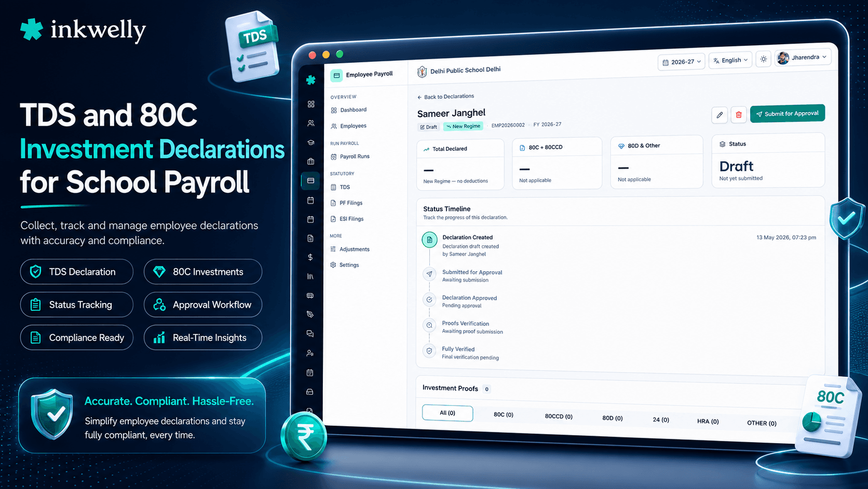The width and height of the screenshot is (868, 489).
Task: Click the Submit for Approval button
Action: click(x=788, y=114)
